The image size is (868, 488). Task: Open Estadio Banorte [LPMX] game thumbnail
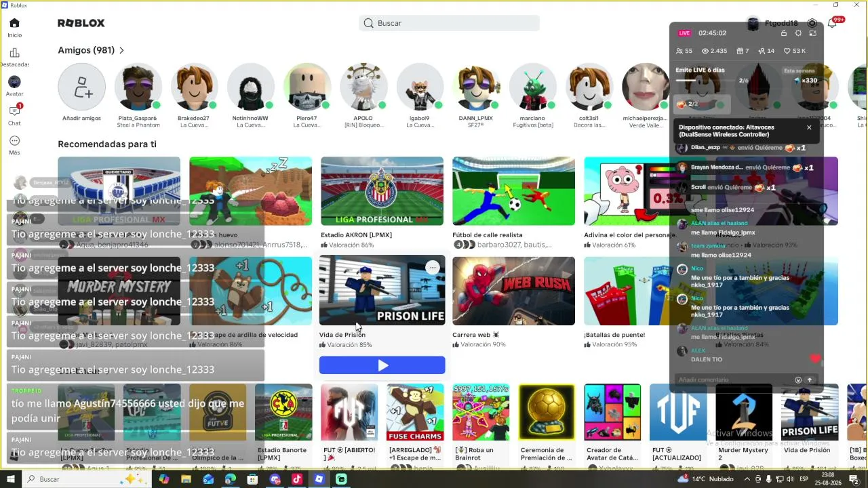pos(283,413)
